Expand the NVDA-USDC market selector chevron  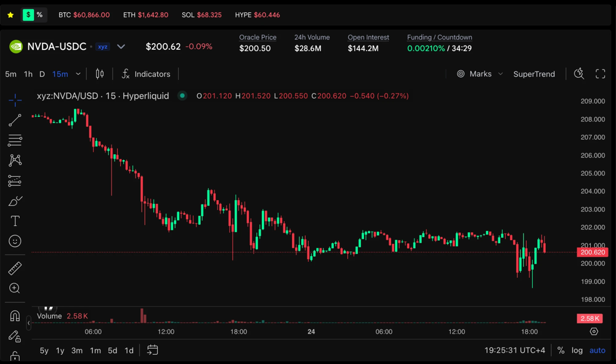[121, 47]
